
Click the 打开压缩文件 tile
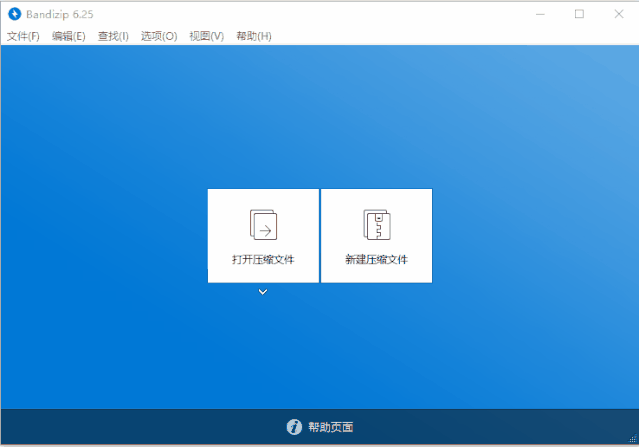(263, 236)
